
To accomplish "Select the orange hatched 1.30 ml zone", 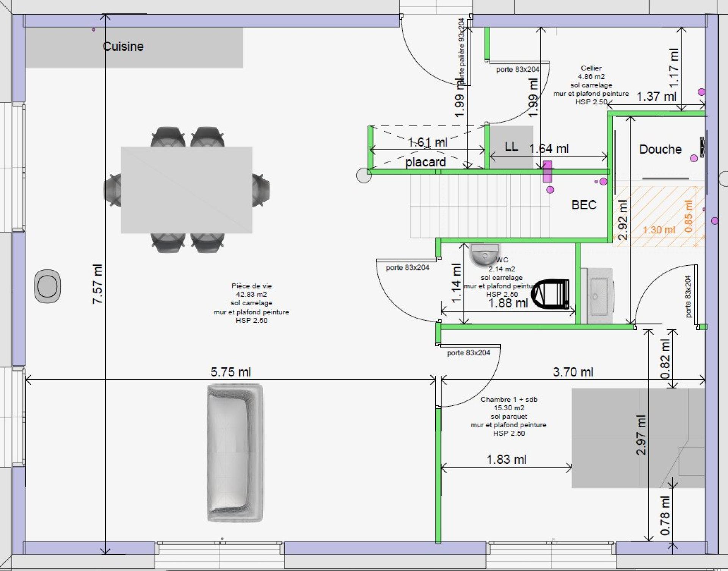I will 659,216.
